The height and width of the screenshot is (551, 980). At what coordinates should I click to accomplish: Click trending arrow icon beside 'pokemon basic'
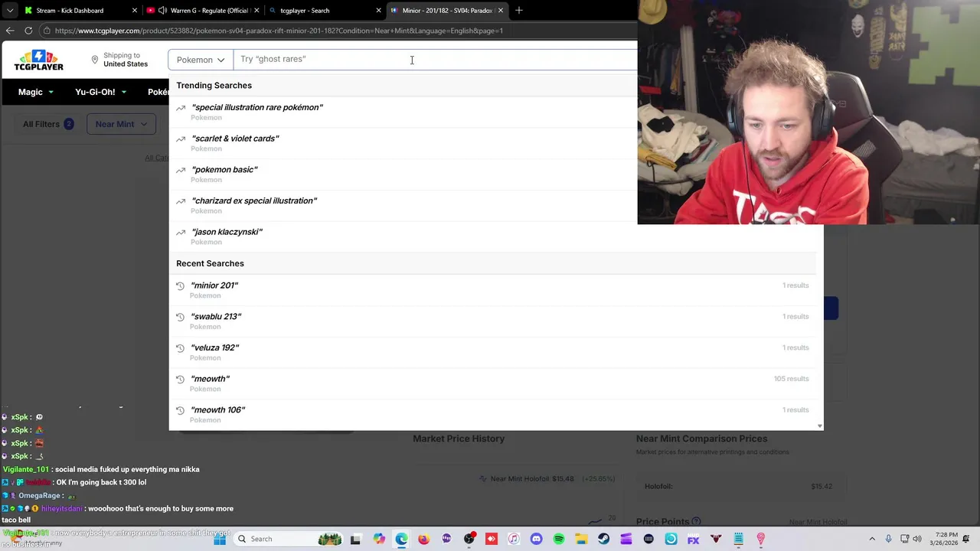181,170
